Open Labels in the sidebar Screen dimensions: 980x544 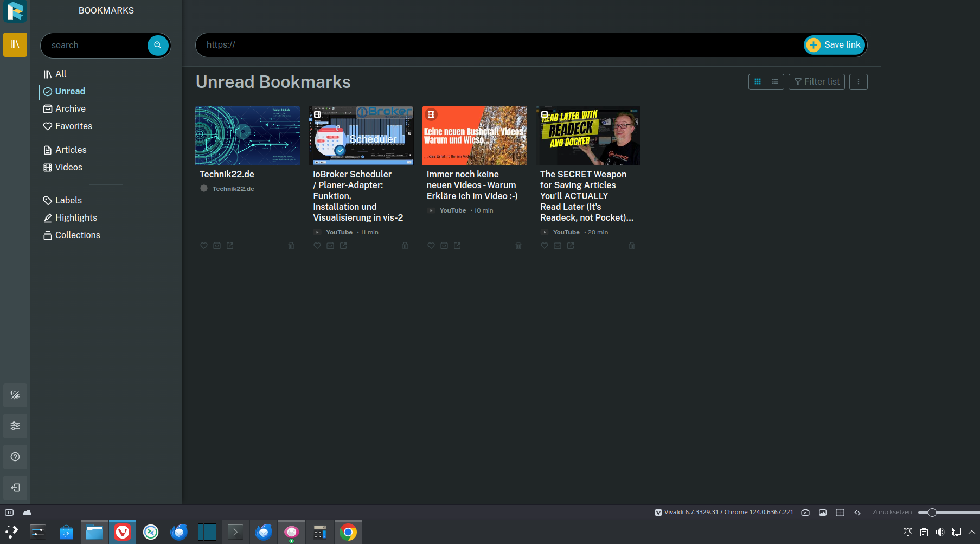[62, 200]
